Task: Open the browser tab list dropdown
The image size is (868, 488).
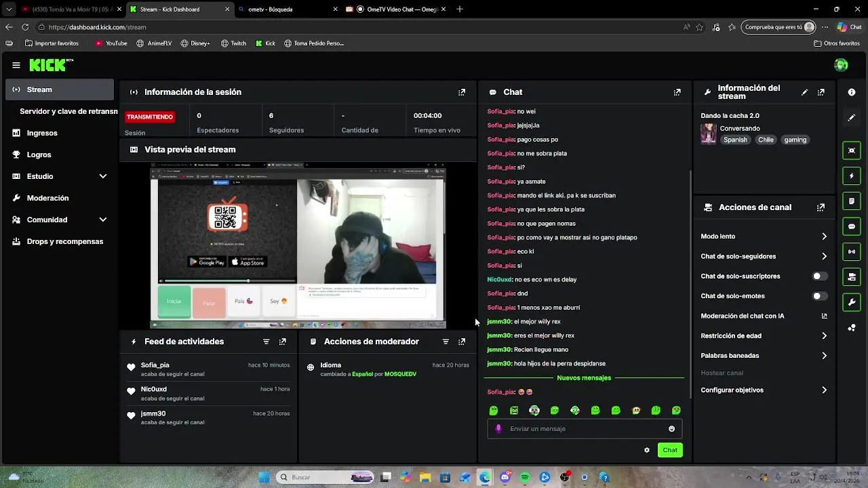Action: click(9, 9)
